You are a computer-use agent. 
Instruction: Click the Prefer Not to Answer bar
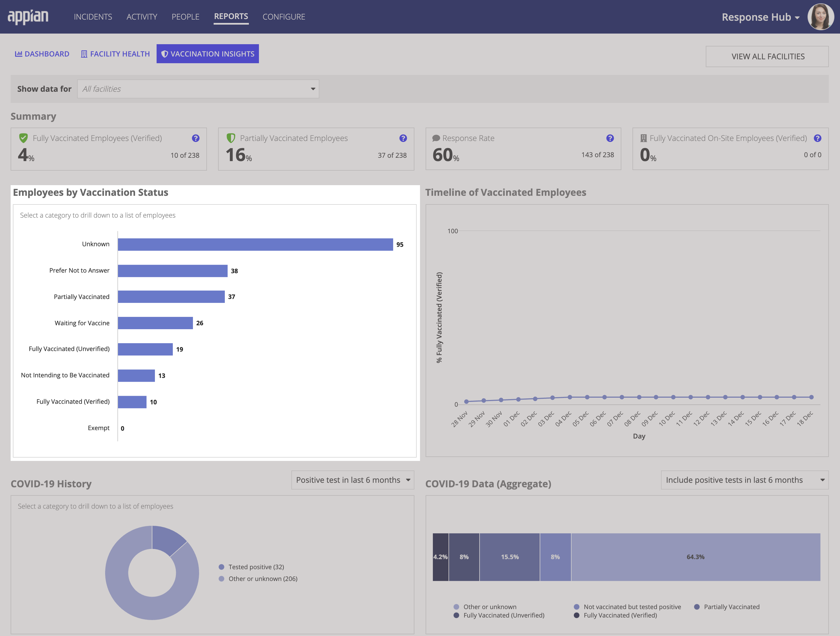pos(173,270)
